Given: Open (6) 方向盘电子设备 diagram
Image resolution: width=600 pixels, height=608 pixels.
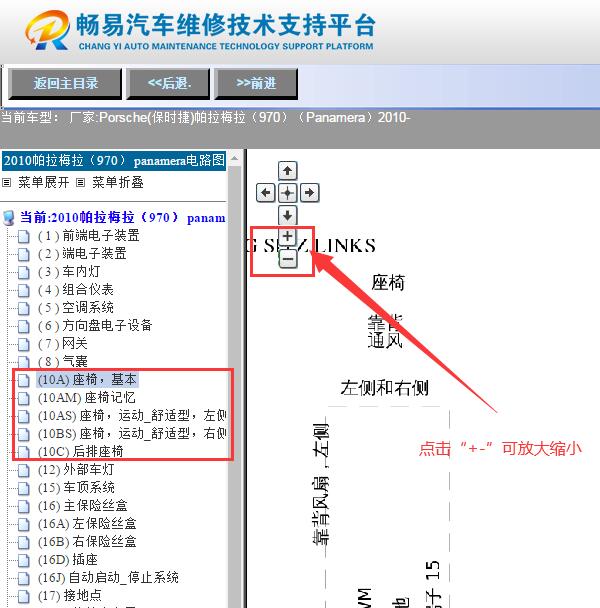Looking at the screenshot, I should click(95, 326).
